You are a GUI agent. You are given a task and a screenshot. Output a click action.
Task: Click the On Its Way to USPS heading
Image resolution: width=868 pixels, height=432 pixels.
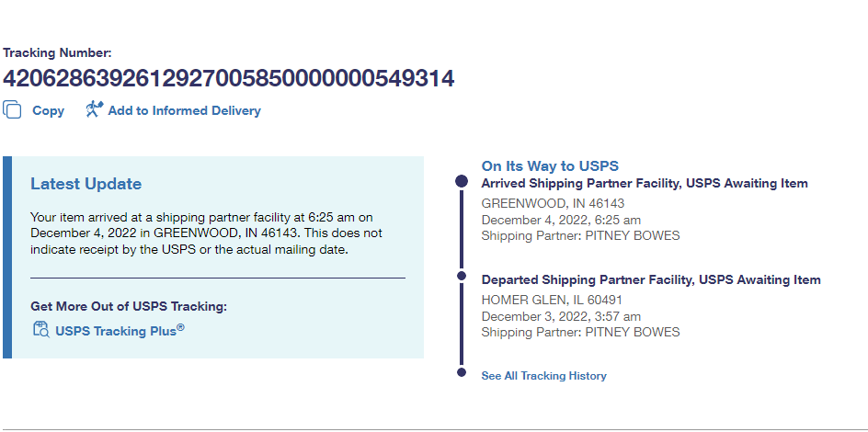point(550,166)
